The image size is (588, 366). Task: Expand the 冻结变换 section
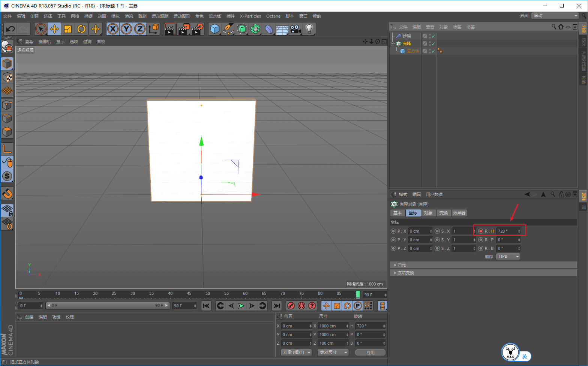pos(483,273)
